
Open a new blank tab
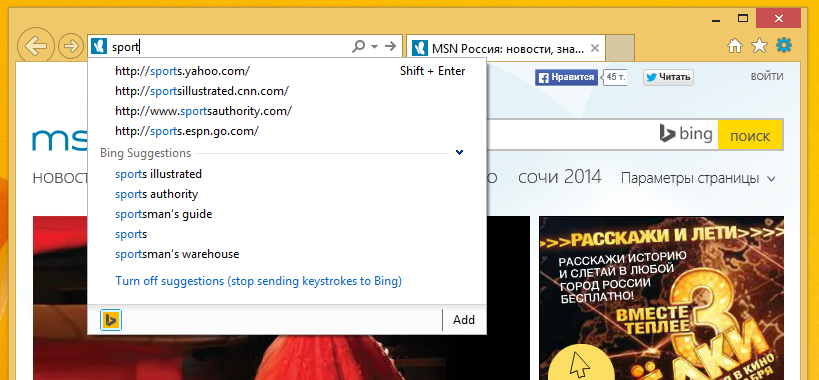pyautogui.click(x=620, y=49)
